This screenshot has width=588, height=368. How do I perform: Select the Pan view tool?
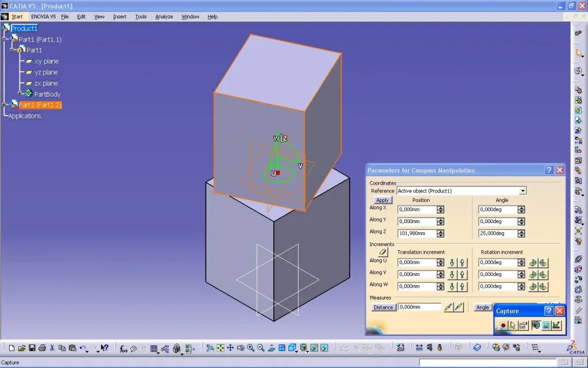[x=230, y=348]
